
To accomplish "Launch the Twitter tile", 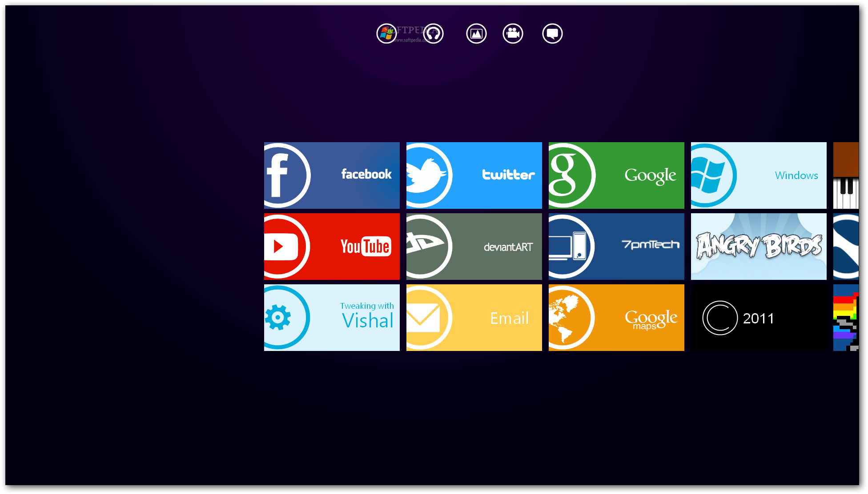I will pos(474,175).
